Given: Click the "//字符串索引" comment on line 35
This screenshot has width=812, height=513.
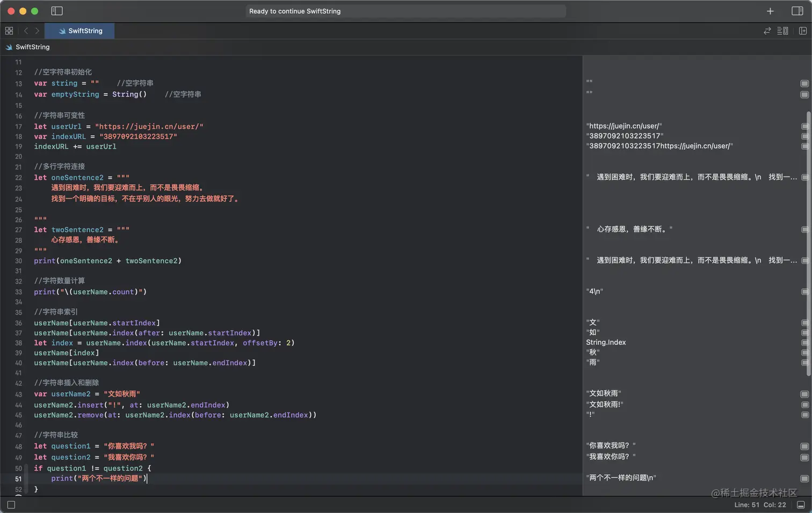Looking at the screenshot, I should 56,312.
